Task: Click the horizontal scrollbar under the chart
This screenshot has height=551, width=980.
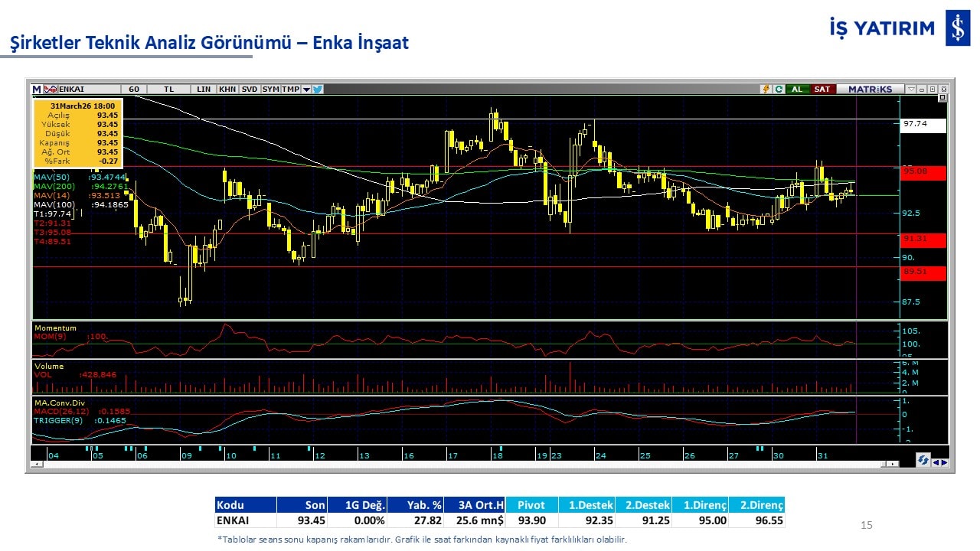Action: [x=459, y=464]
